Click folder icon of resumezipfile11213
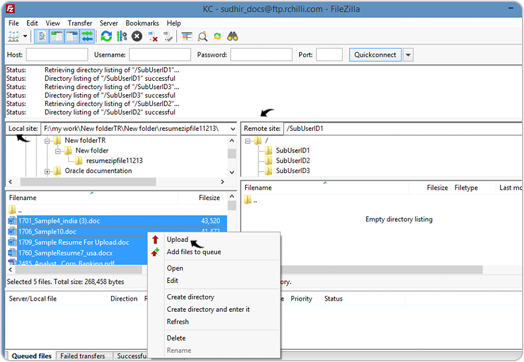This screenshot has height=362, width=524. pyautogui.click(x=79, y=161)
